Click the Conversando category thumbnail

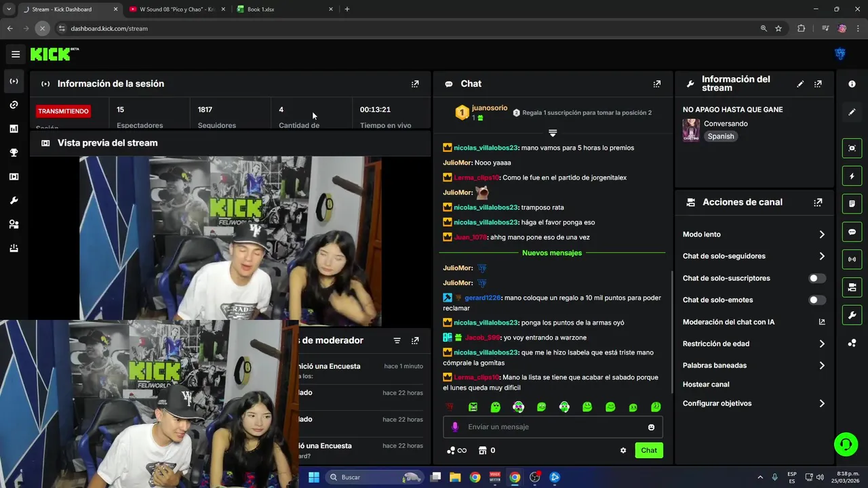(691, 130)
